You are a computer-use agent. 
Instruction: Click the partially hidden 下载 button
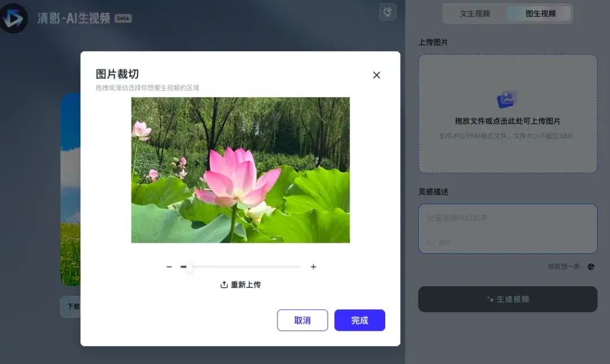point(71,306)
